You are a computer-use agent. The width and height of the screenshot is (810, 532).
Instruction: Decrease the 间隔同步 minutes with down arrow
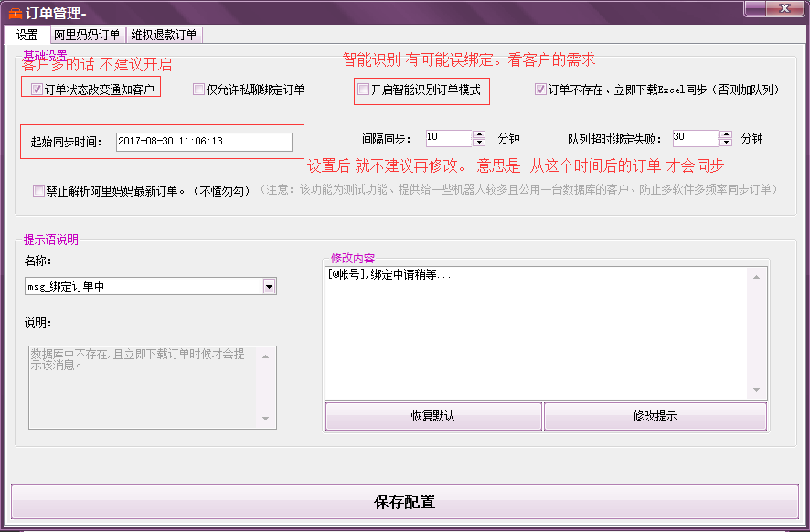pyautogui.click(x=479, y=143)
